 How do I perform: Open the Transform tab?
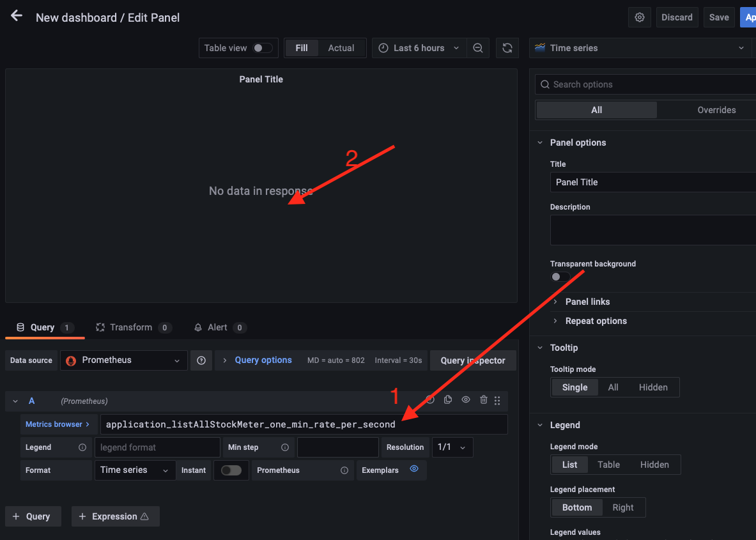point(134,327)
